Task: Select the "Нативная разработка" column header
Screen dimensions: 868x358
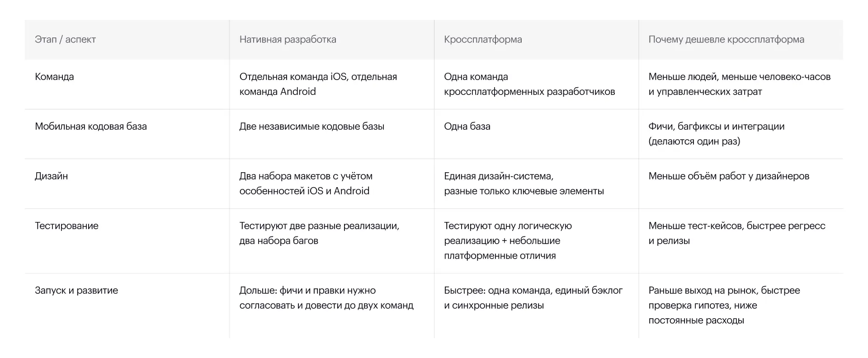Action: 288,39
